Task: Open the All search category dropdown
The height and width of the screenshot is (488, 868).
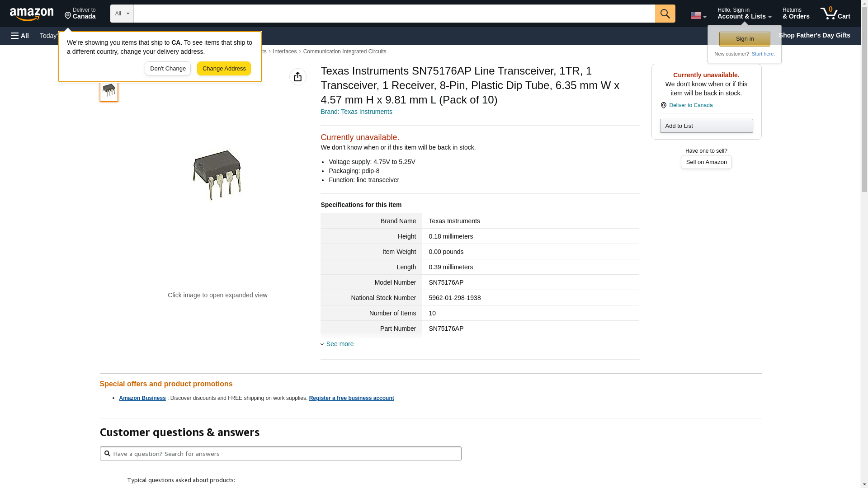Action: coord(122,14)
